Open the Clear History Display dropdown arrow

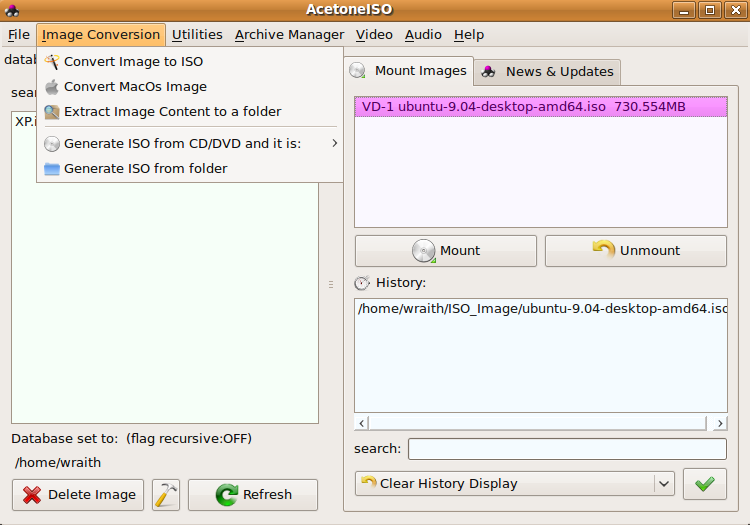[x=664, y=484]
